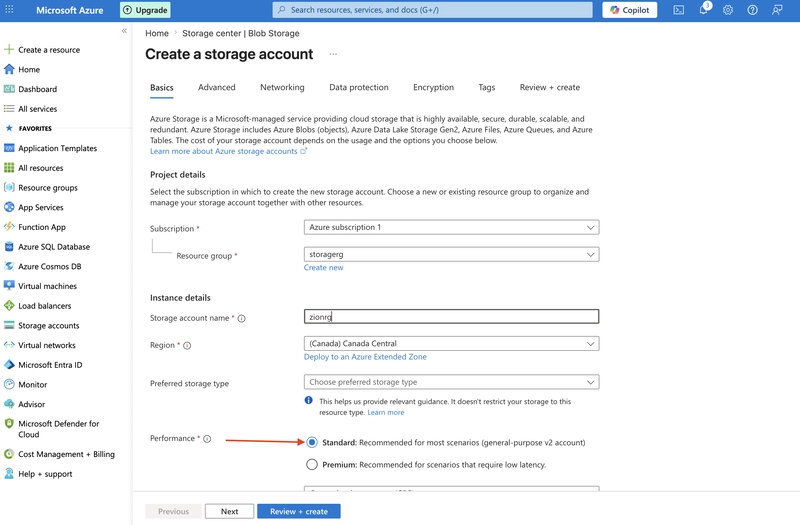The height and width of the screenshot is (525, 800).
Task: Open the Azure portal menu grid icon
Action: [x=9, y=10]
